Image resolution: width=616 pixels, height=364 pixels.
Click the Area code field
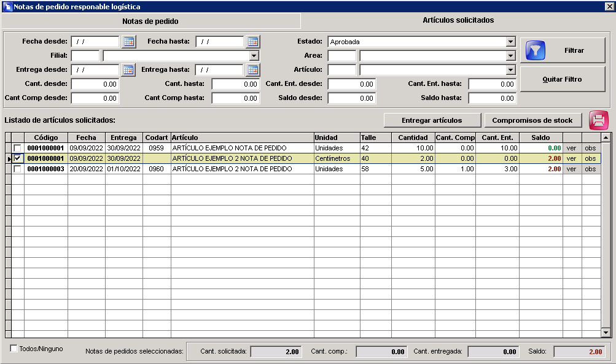[x=342, y=56]
